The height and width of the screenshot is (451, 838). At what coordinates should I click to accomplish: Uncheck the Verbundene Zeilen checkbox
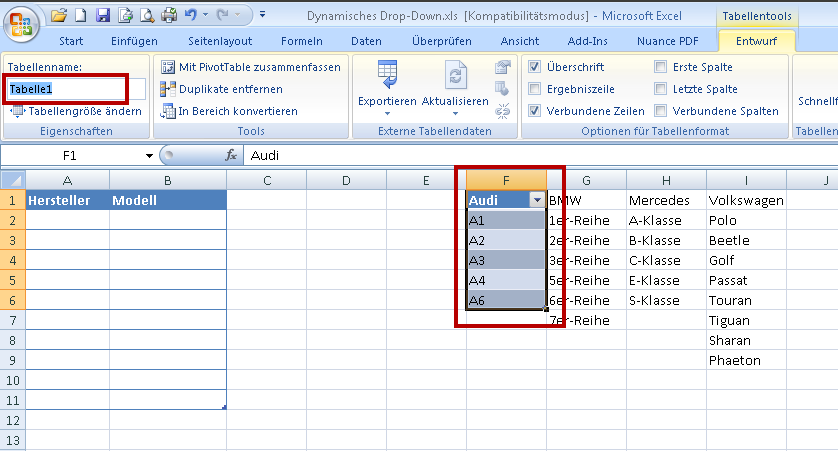pyautogui.click(x=534, y=111)
